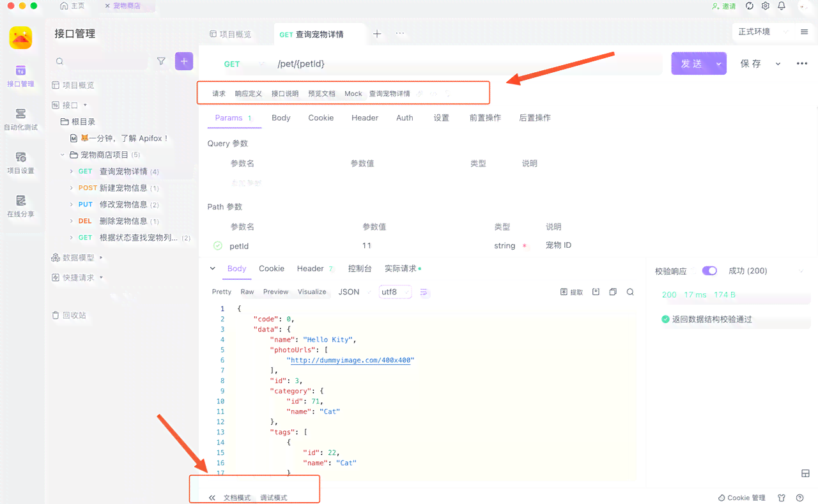Viewport: 818px width, 504px height.
Task: Click the 发送 send button
Action: pyautogui.click(x=692, y=64)
